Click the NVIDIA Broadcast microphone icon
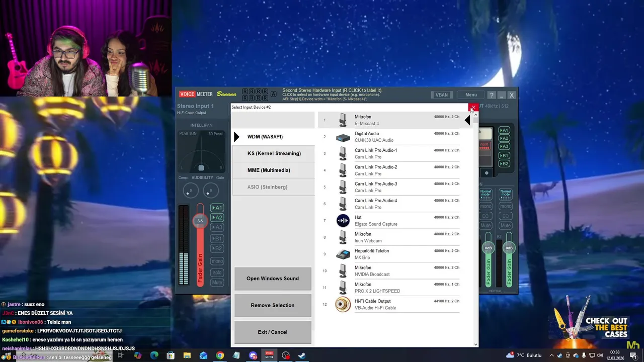The width and height of the screenshot is (644, 362). click(343, 270)
